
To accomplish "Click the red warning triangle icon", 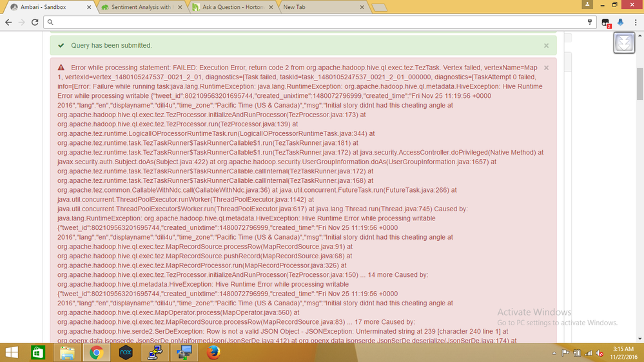I will (x=61, y=67).
